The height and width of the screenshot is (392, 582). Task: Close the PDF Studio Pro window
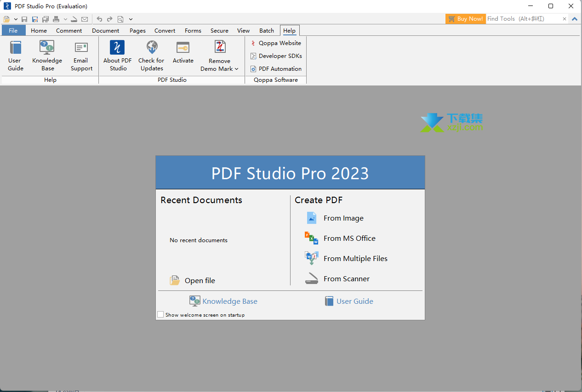pyautogui.click(x=571, y=6)
